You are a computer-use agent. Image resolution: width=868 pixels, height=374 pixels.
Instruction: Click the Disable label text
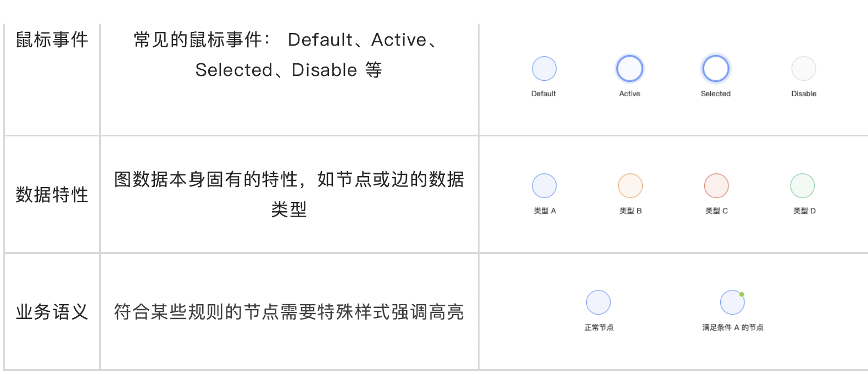tap(804, 94)
